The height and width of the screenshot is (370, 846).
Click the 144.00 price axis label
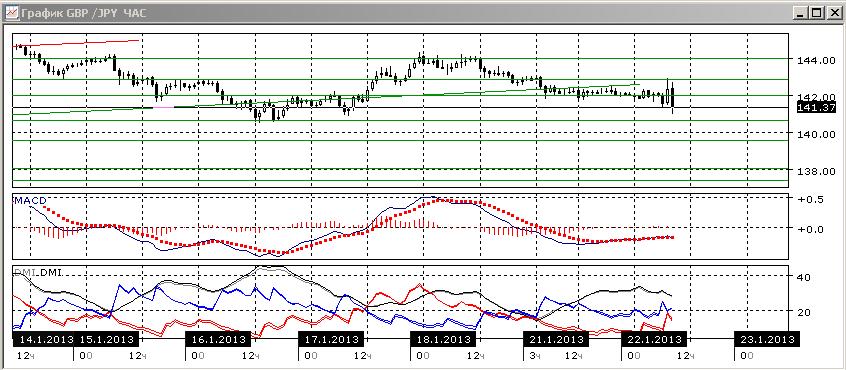click(816, 60)
